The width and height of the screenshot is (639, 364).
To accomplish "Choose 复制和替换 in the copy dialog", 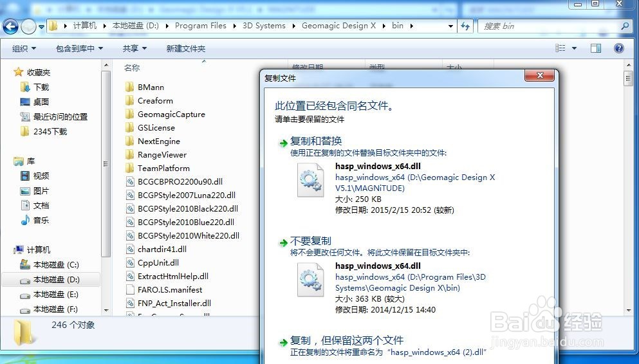I will point(316,141).
